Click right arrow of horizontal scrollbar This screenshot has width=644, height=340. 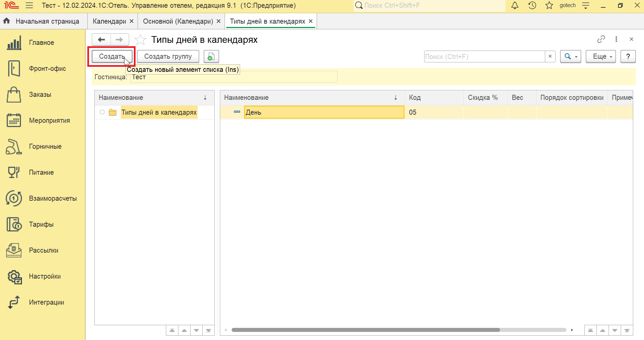coord(572,330)
